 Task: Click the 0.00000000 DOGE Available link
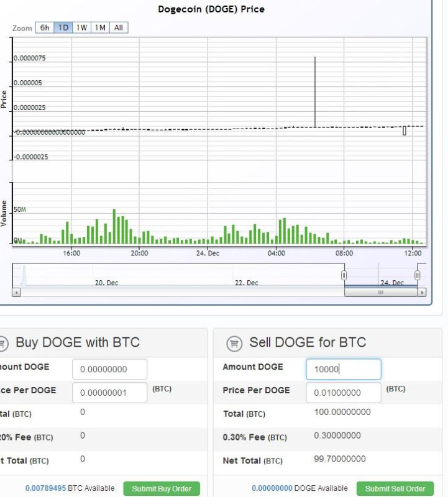tap(272, 488)
